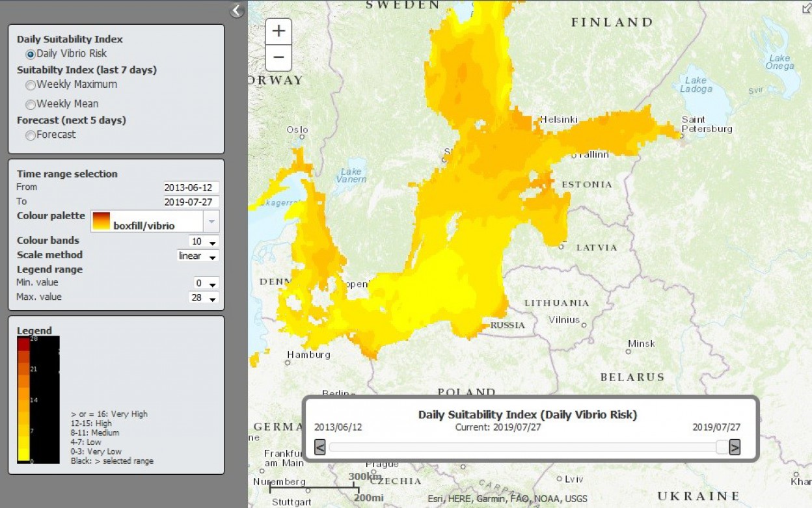Zoom out of the map
Image resolution: width=812 pixels, height=508 pixels.
click(x=278, y=57)
